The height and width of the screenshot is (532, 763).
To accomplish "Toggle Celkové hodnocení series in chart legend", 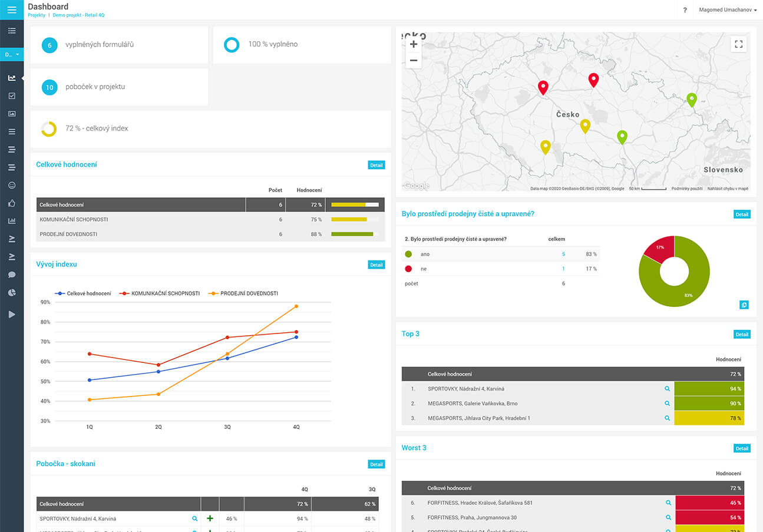I will [x=83, y=293].
